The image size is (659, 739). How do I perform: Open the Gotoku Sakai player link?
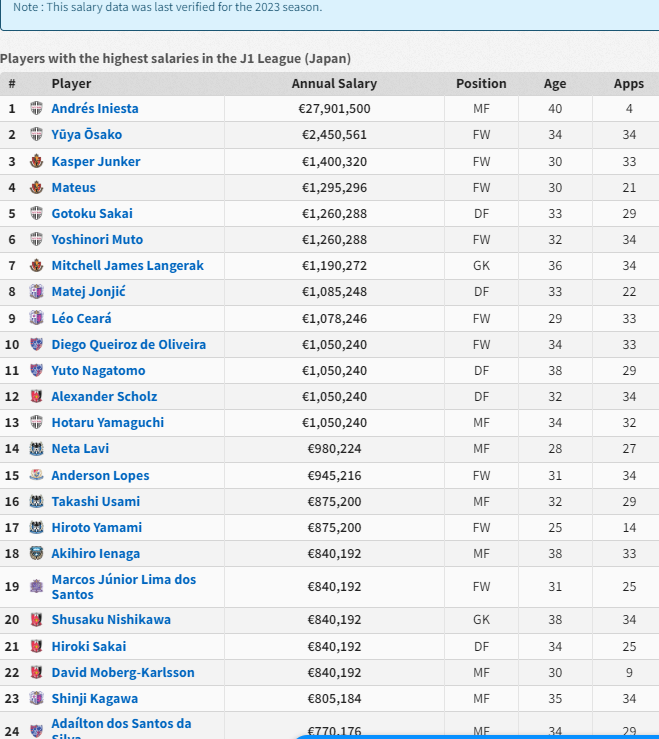pos(92,214)
